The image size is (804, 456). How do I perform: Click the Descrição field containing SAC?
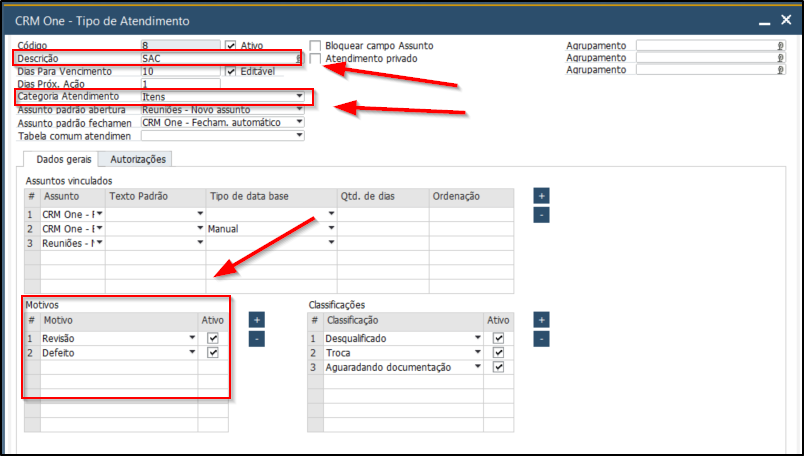218,59
